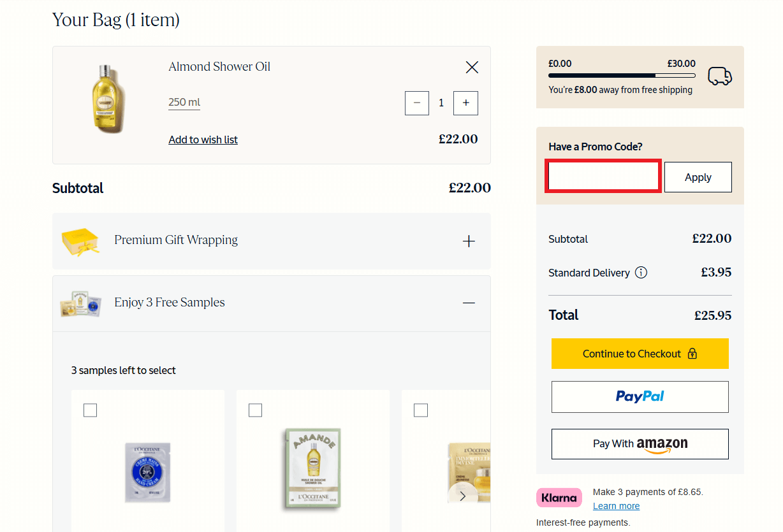Click the hand cream sachet image
The width and height of the screenshot is (783, 532).
[x=147, y=471]
